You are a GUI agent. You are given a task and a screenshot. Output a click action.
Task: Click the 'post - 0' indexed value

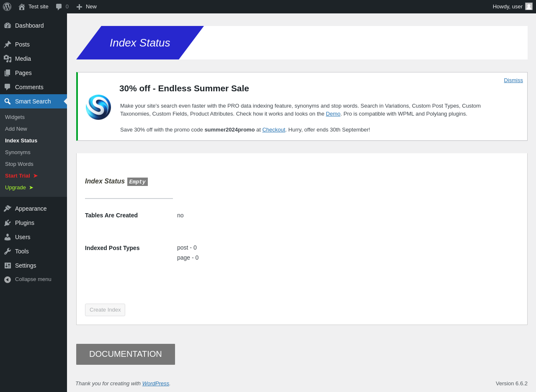(x=187, y=248)
